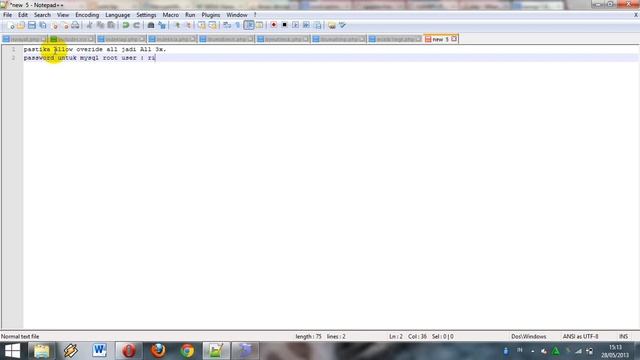The image size is (640, 360).
Task: Open the Windows Start button
Action: point(12,351)
